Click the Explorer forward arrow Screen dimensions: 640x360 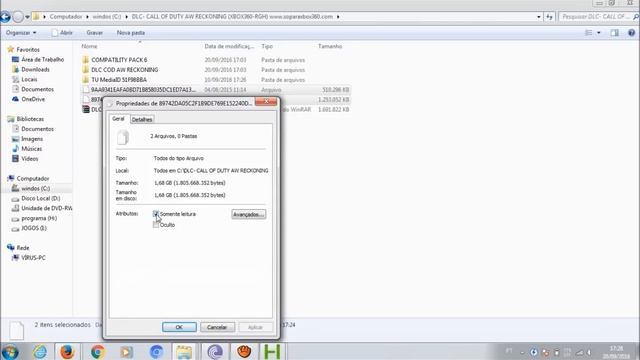pyautogui.click(x=18, y=17)
